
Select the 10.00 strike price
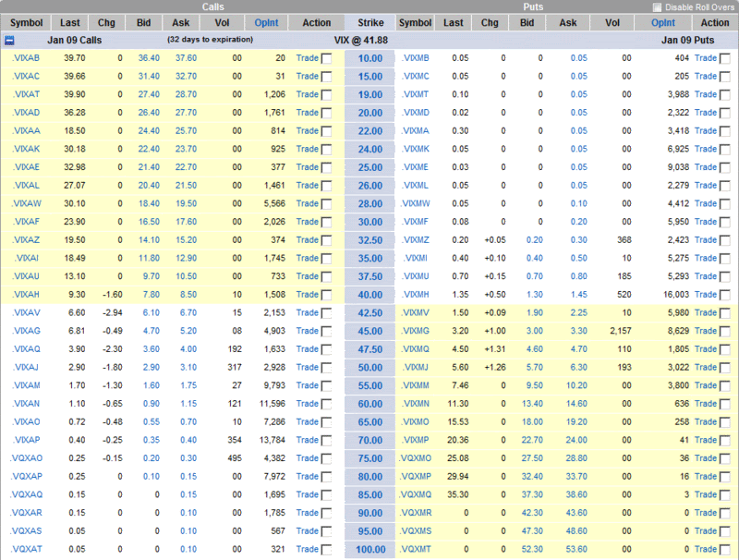(x=370, y=58)
